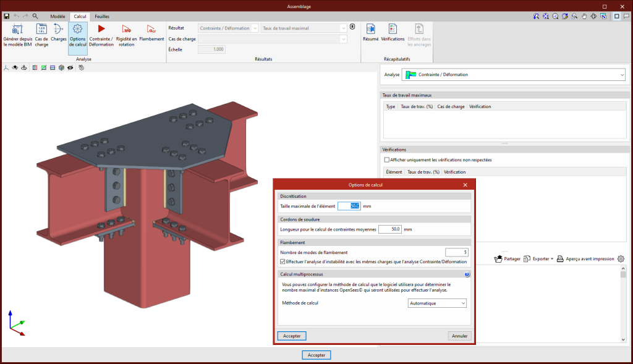633x364 pixels.
Task: Open Cas de charge tool
Action: [41, 34]
